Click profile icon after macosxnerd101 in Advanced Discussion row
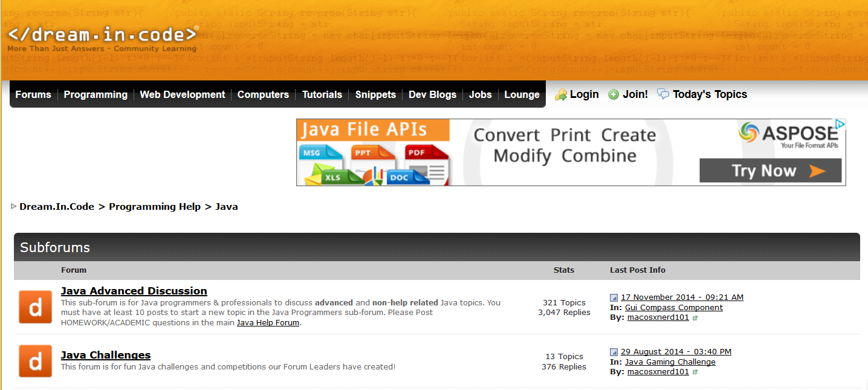Image resolution: width=868 pixels, height=390 pixels. 695,317
